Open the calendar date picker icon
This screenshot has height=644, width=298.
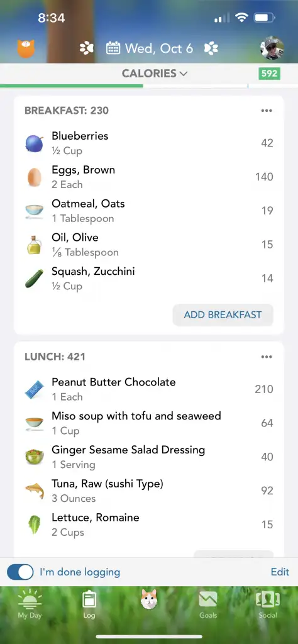113,48
